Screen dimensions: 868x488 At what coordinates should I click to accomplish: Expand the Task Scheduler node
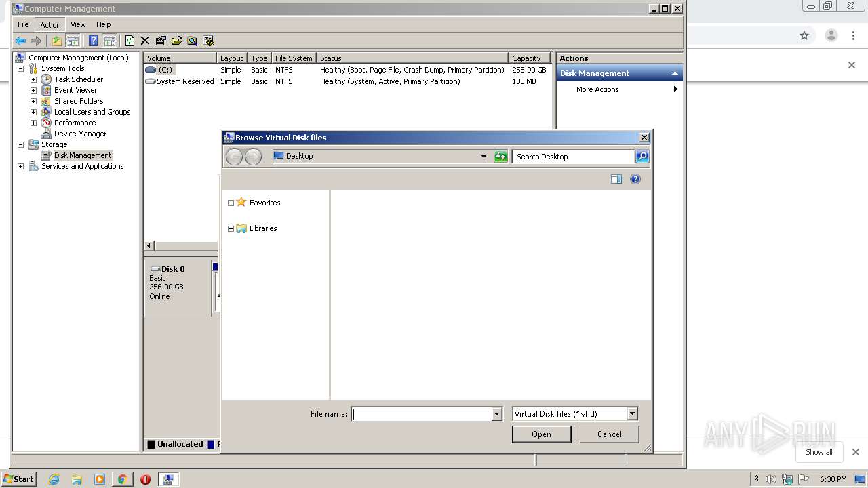33,79
